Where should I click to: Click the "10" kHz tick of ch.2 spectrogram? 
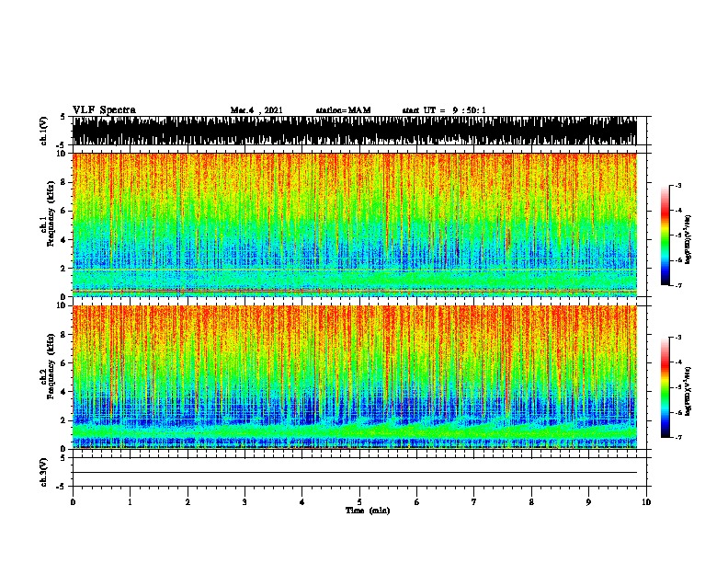(x=63, y=305)
